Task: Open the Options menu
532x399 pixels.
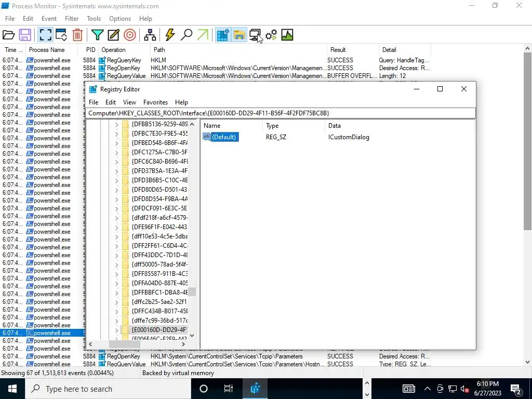Action: [120, 19]
